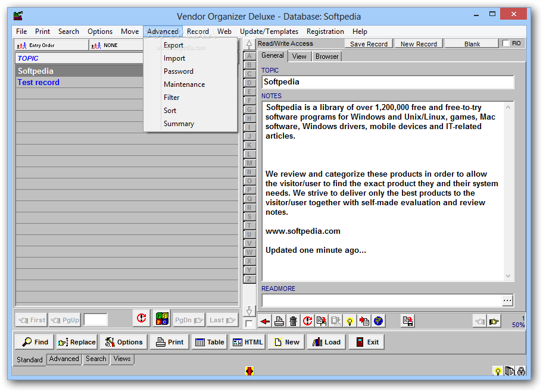This screenshot has height=392, width=543.
Task: Toggle the checkbox below the alphabet index
Action: (x=249, y=324)
